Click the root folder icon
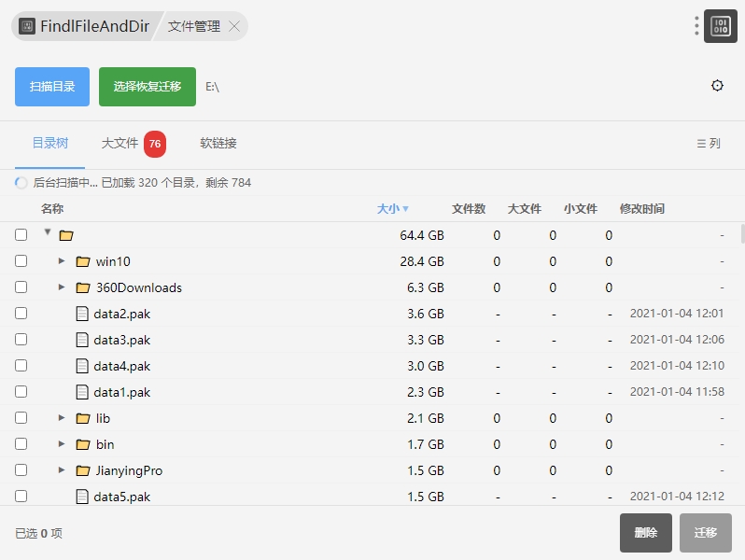 pyautogui.click(x=66, y=235)
